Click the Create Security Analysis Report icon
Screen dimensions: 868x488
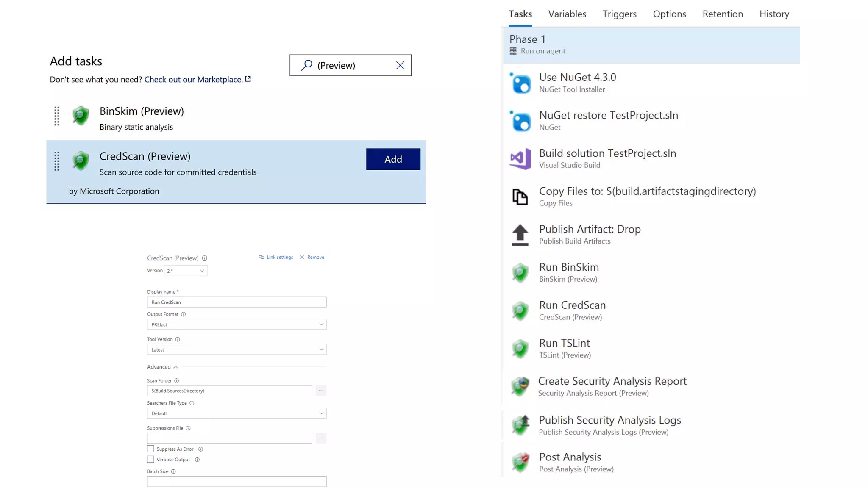[520, 386]
